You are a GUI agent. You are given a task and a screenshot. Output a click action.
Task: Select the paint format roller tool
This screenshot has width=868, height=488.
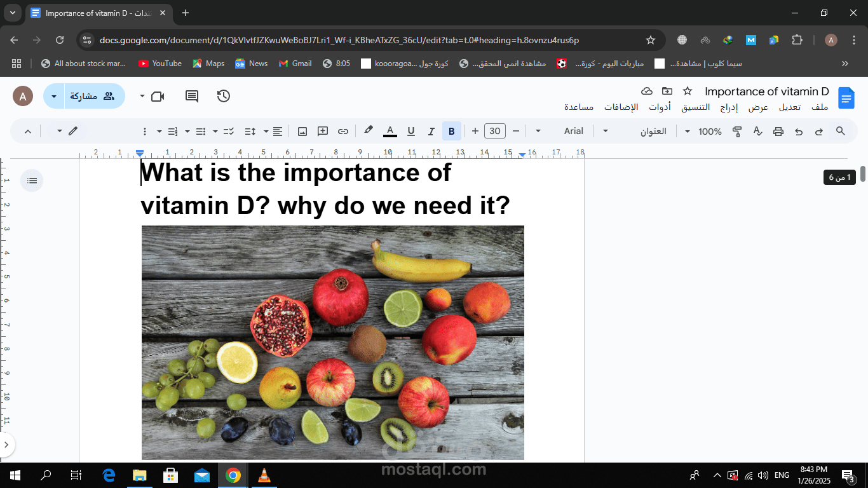tap(737, 132)
